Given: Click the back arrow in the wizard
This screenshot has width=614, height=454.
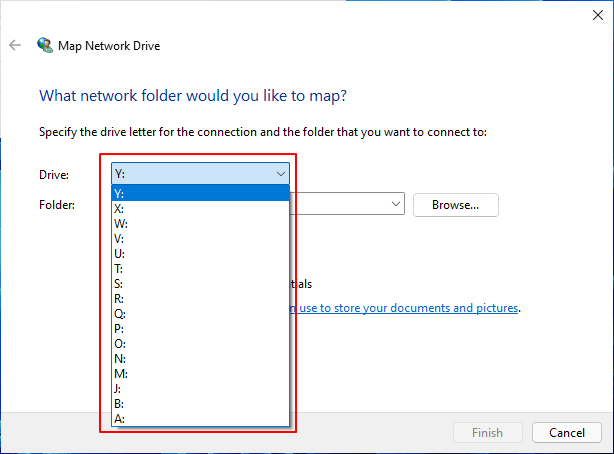Looking at the screenshot, I should [x=15, y=45].
